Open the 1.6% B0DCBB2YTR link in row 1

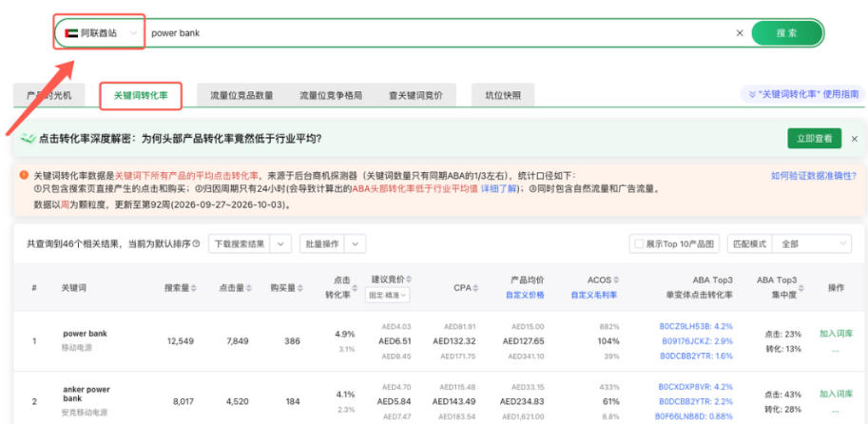click(x=696, y=356)
